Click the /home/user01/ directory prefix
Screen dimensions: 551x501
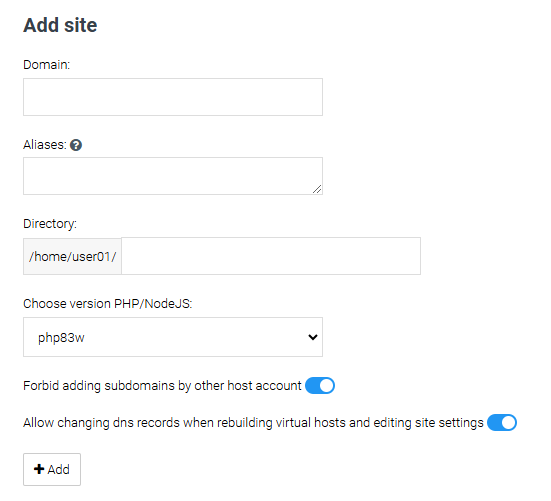point(72,256)
